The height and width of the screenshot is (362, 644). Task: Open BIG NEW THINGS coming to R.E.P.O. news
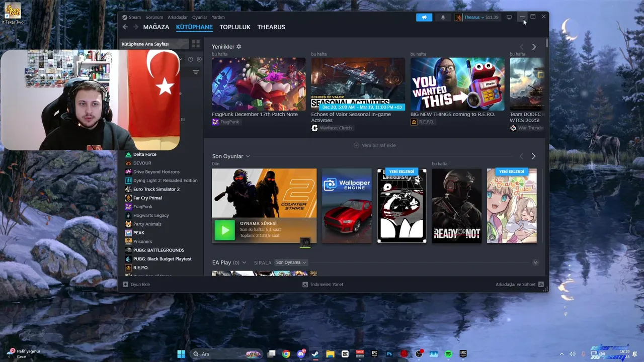tap(457, 84)
